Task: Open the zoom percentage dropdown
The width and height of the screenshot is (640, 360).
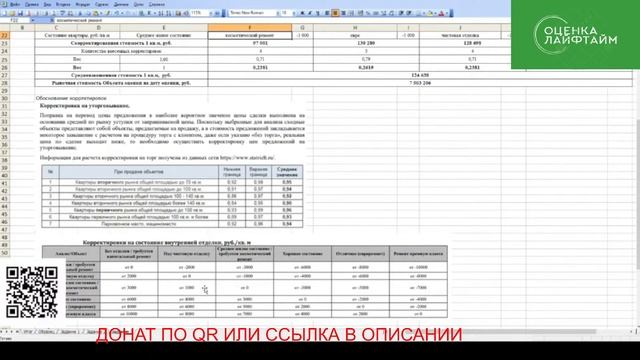Action: click(211, 13)
